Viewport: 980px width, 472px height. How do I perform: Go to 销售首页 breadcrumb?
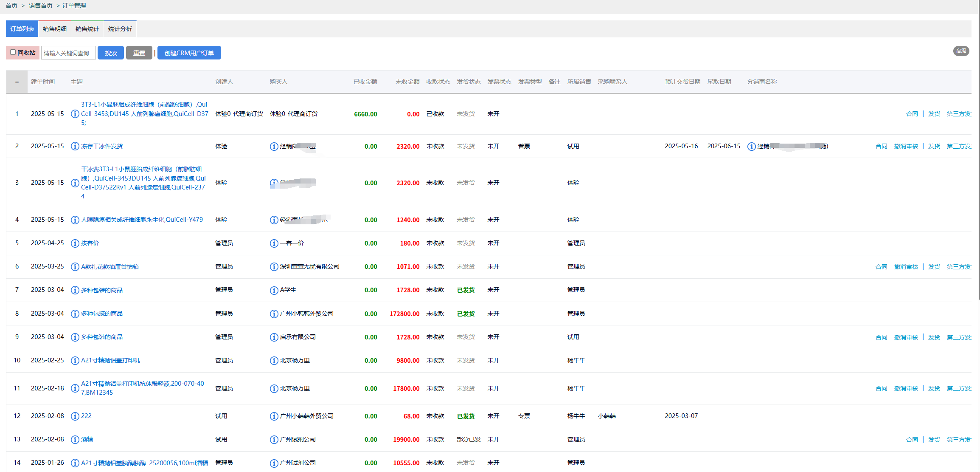[x=41, y=6]
